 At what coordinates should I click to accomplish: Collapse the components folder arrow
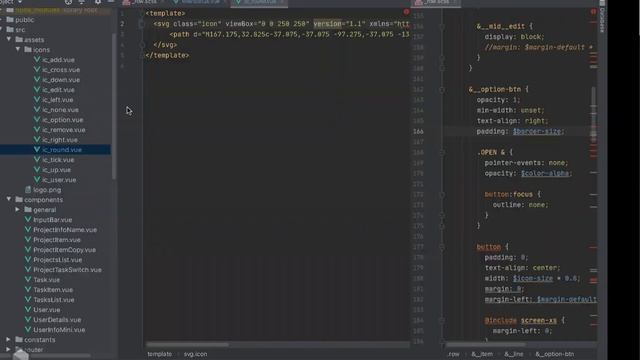9,200
